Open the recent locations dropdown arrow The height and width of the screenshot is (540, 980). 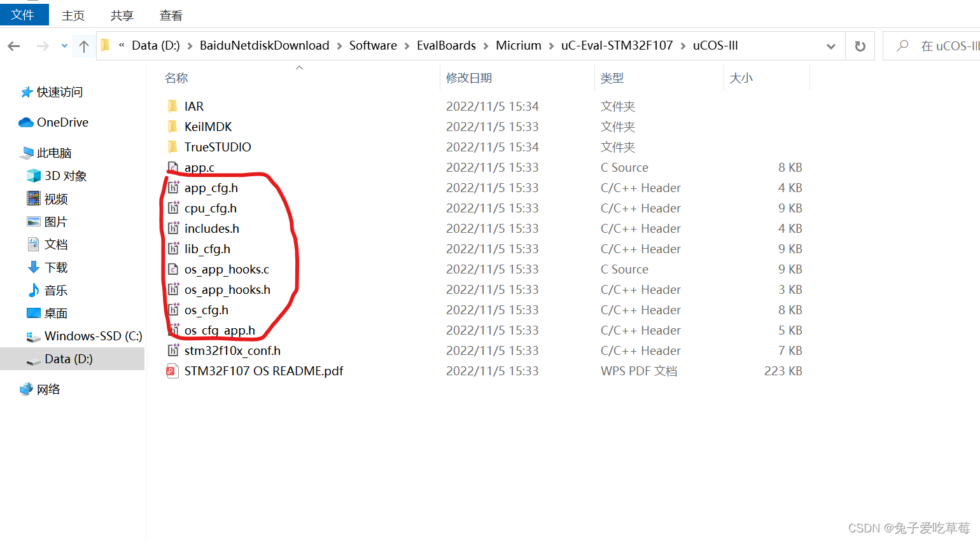pyautogui.click(x=64, y=46)
